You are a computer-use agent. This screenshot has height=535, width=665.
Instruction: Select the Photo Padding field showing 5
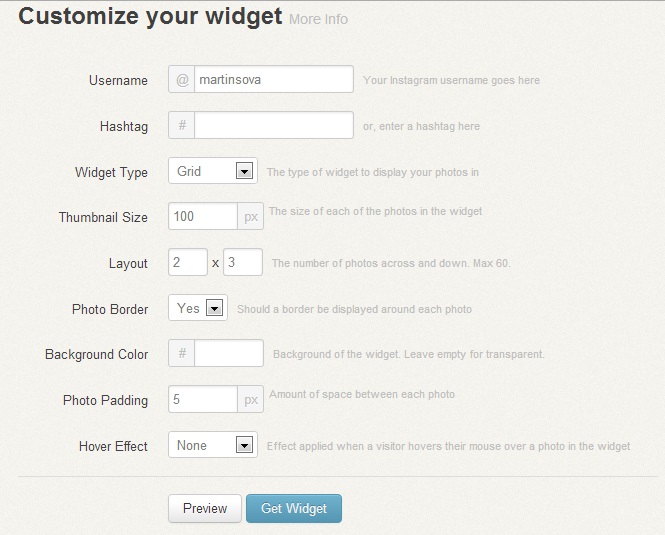coord(203,399)
